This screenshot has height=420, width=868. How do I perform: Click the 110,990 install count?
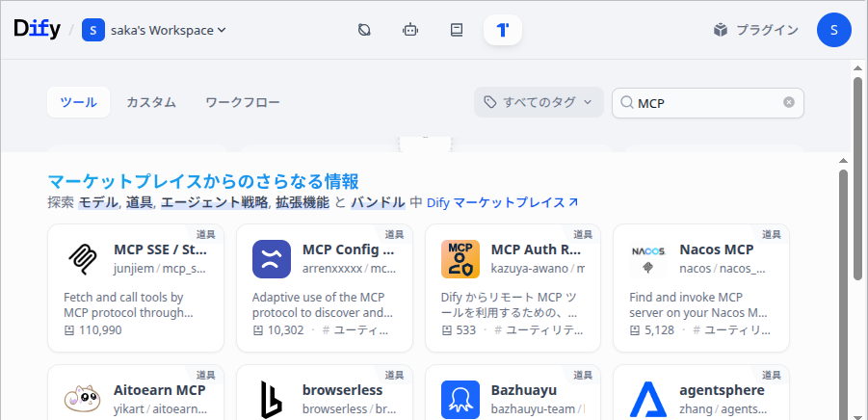(100, 330)
